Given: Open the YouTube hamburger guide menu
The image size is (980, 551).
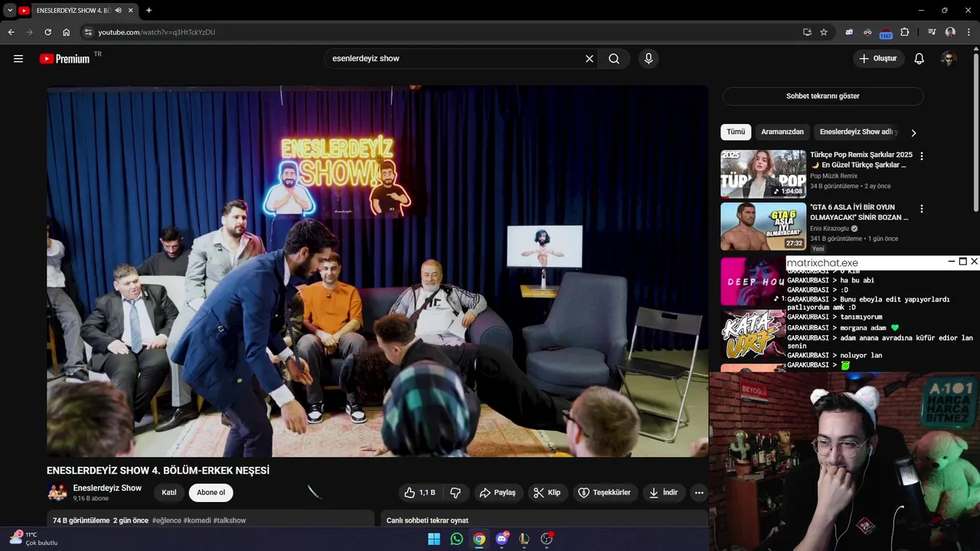Looking at the screenshot, I should click(18, 59).
